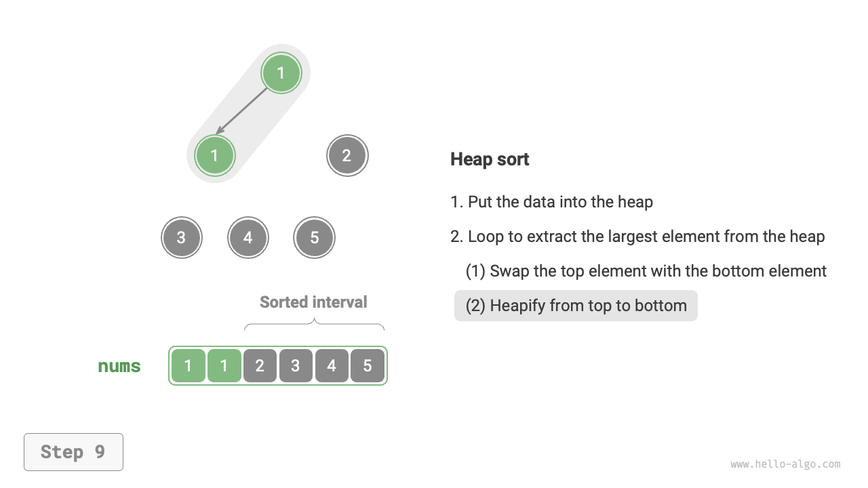The width and height of the screenshot is (868, 488).
Task: Select "Swap the top element with the bottom element"
Action: pyautogui.click(x=646, y=271)
